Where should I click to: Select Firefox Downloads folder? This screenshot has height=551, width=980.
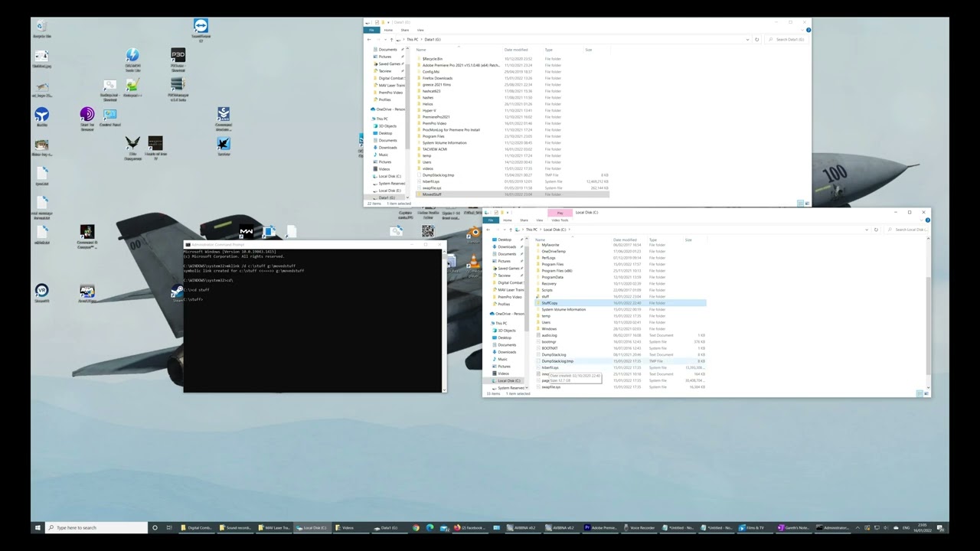[436, 78]
